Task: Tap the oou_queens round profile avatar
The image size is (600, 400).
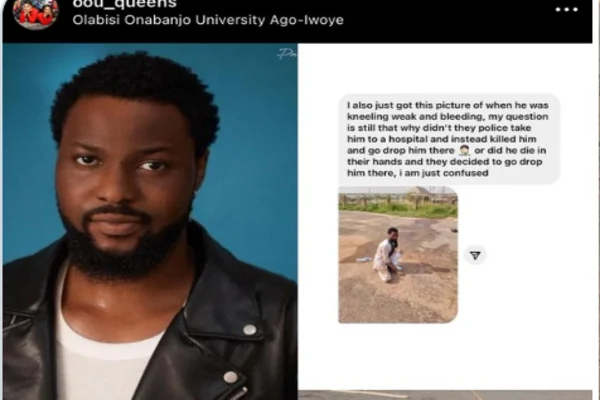Action: 36,13
